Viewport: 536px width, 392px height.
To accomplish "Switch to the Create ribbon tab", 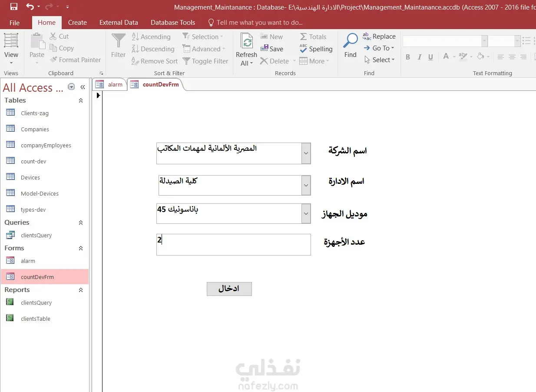I will pos(77,23).
